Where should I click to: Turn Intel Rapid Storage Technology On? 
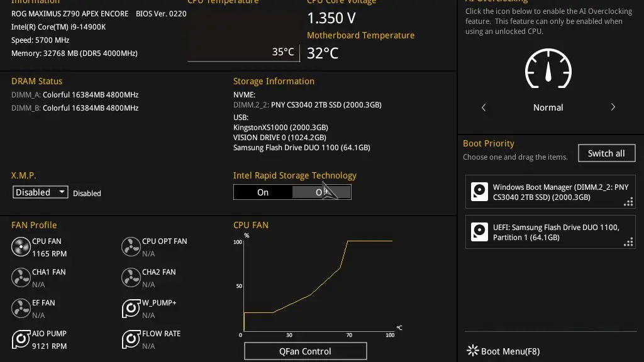pos(263,192)
